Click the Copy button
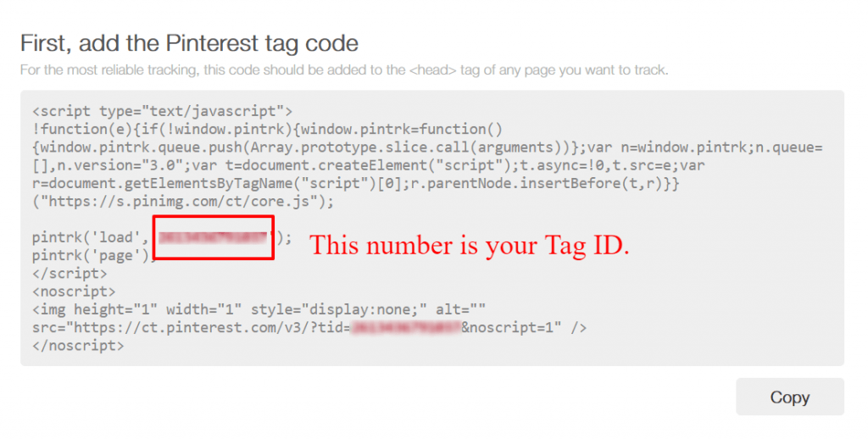This screenshot has height=439, width=868. pyautogui.click(x=789, y=397)
